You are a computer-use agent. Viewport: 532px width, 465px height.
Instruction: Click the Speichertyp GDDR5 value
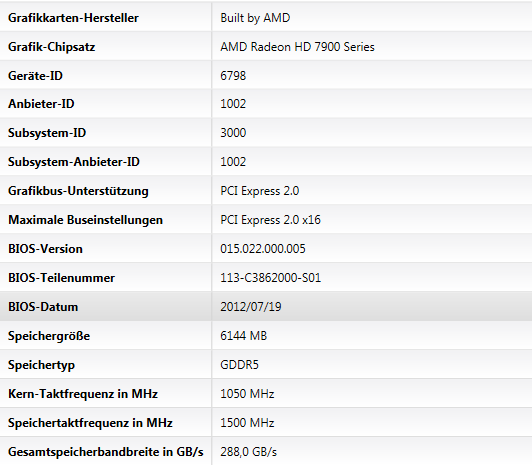239,365
